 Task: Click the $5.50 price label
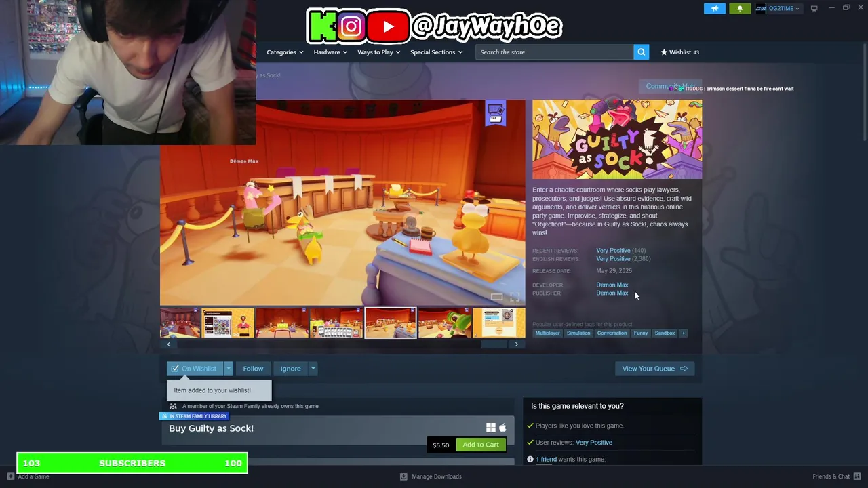coord(441,445)
